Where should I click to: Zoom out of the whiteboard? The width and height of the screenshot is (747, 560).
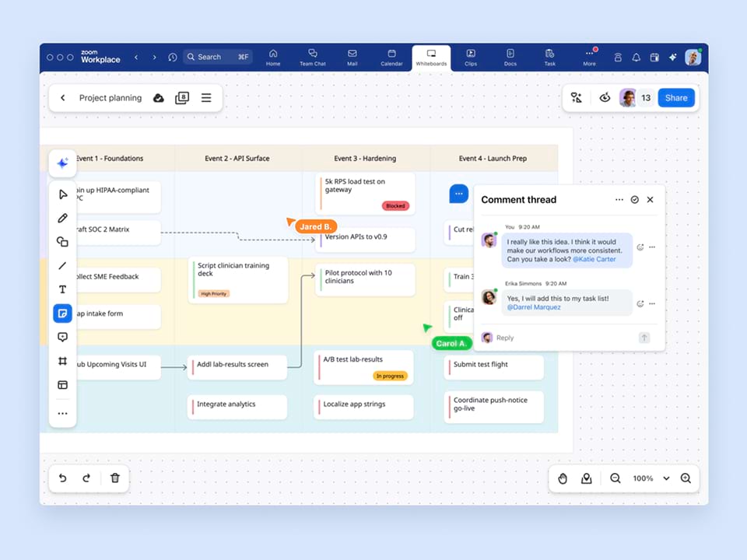click(x=615, y=478)
